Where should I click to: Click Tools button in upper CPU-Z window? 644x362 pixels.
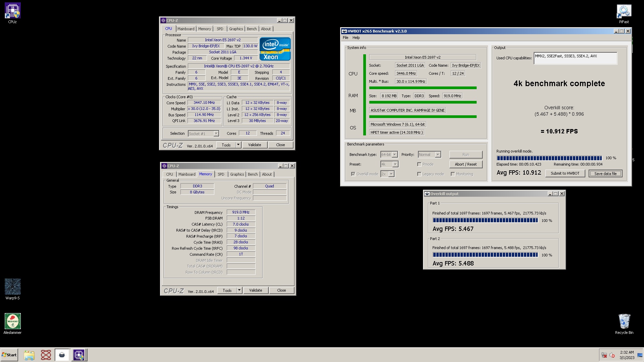226,145
